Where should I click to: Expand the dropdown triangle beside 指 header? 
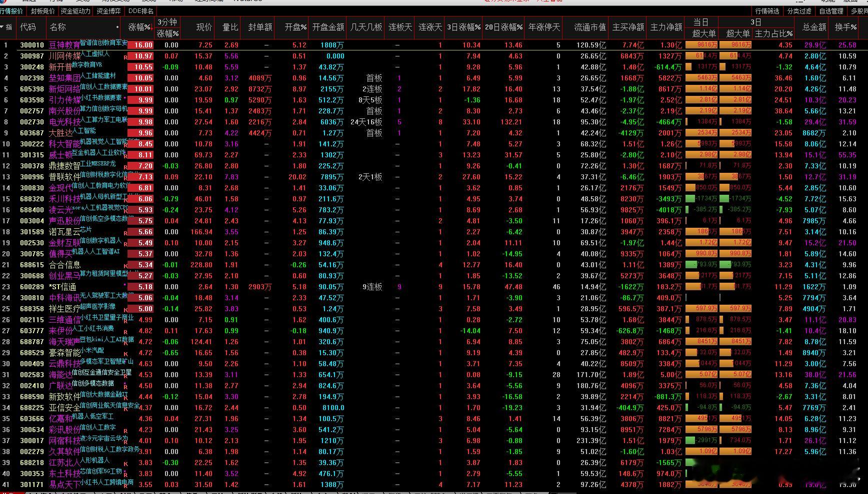pyautogui.click(x=2, y=27)
